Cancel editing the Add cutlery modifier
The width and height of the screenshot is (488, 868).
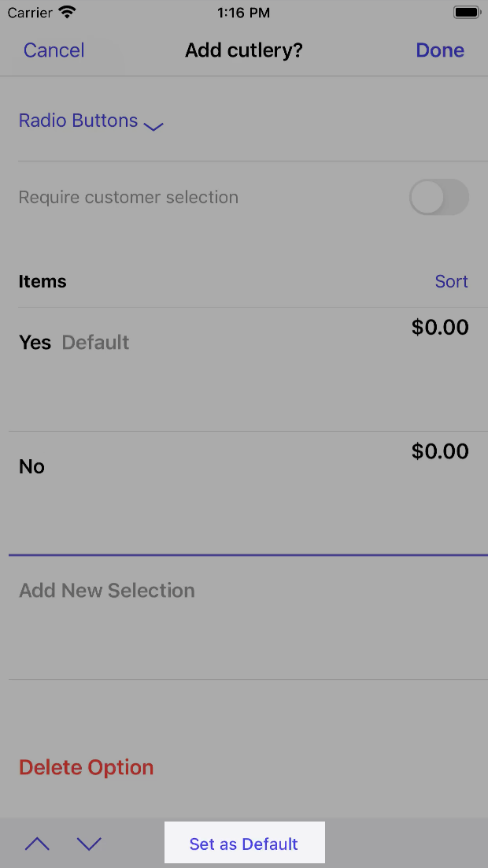[54, 50]
